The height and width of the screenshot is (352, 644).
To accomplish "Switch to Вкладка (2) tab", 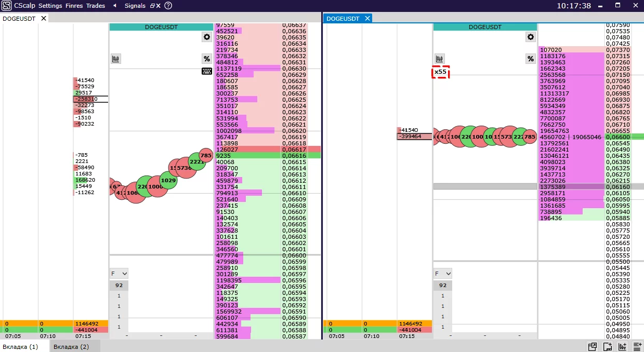I will (71, 346).
